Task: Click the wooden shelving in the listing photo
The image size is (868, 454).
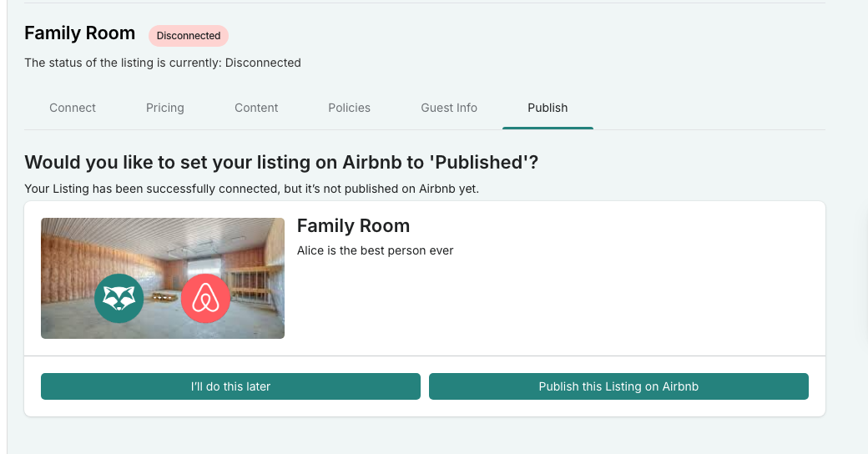Action: tap(252, 284)
